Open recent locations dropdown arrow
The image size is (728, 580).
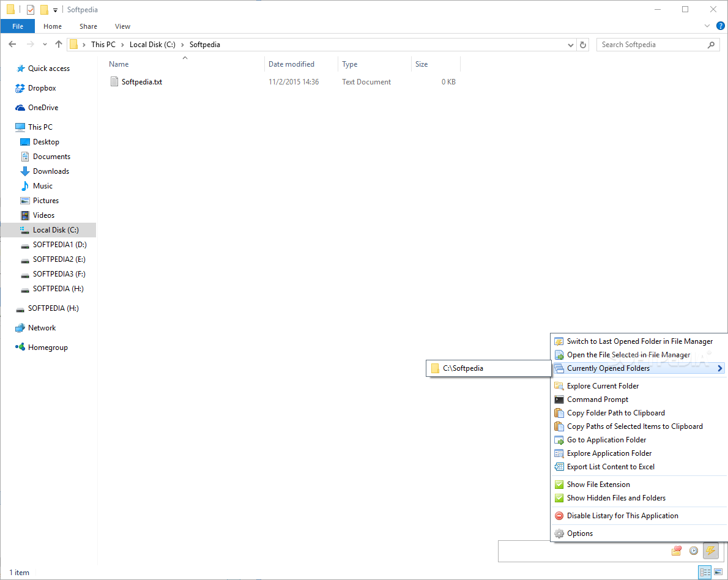45,45
